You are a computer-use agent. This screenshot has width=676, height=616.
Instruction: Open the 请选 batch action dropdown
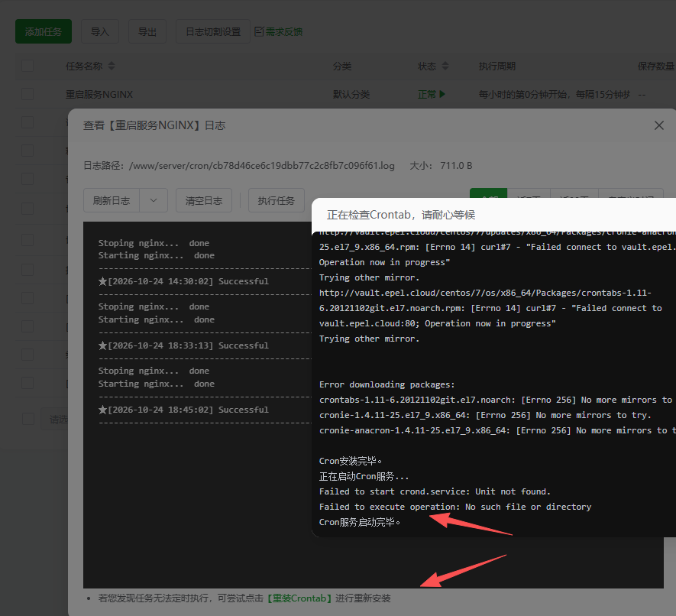pos(55,419)
